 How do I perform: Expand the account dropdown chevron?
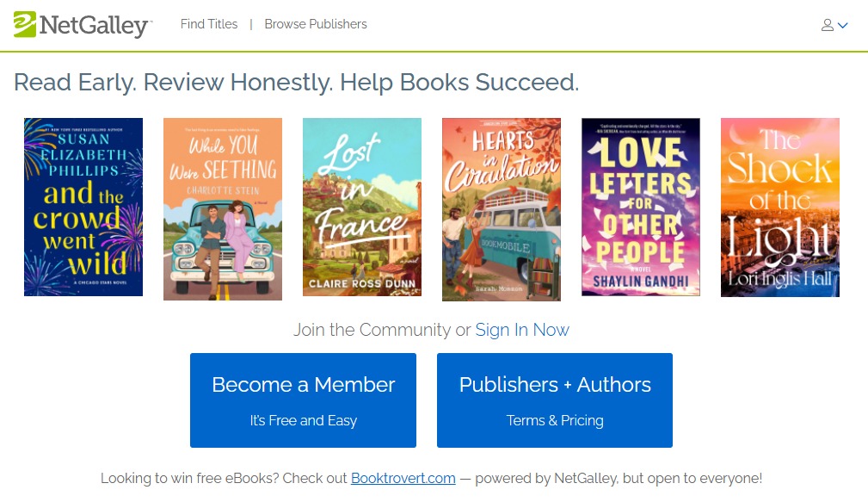(843, 25)
